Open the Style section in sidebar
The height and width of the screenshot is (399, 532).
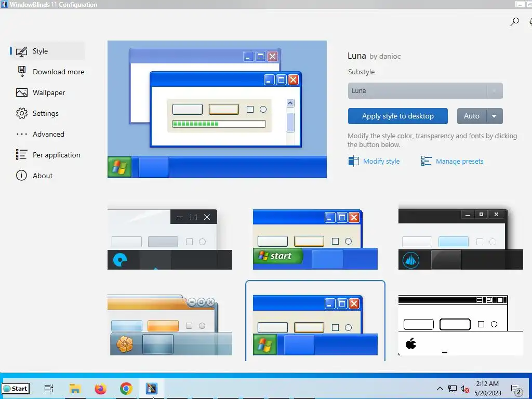click(47, 51)
